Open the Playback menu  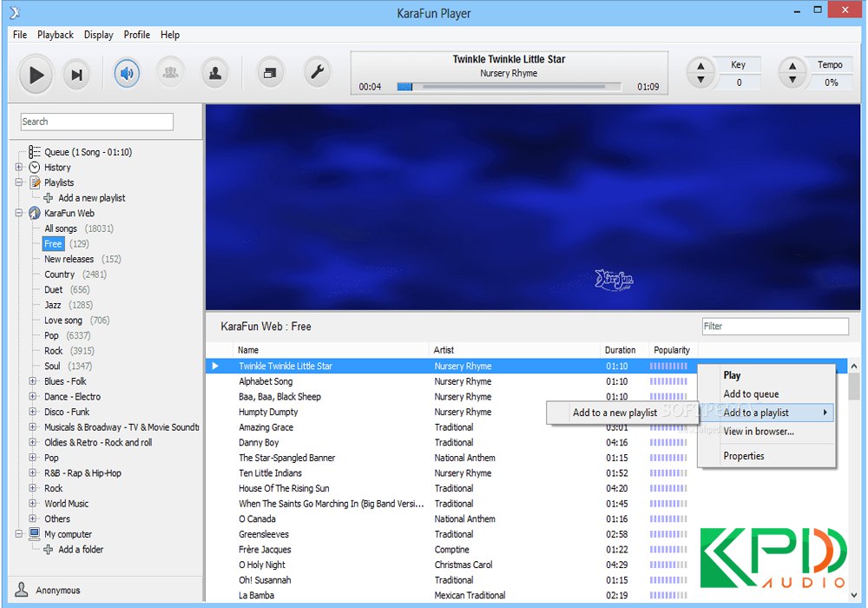pyautogui.click(x=56, y=35)
